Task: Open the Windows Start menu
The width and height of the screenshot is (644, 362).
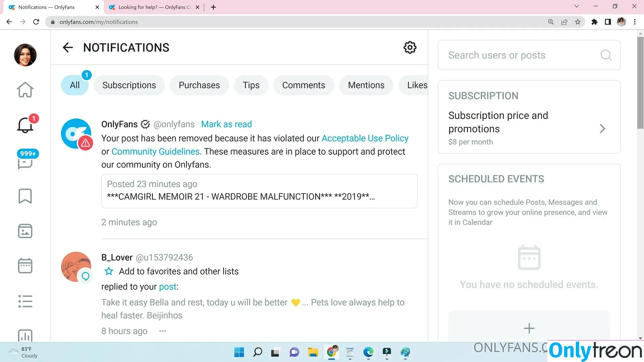Action: [239, 352]
